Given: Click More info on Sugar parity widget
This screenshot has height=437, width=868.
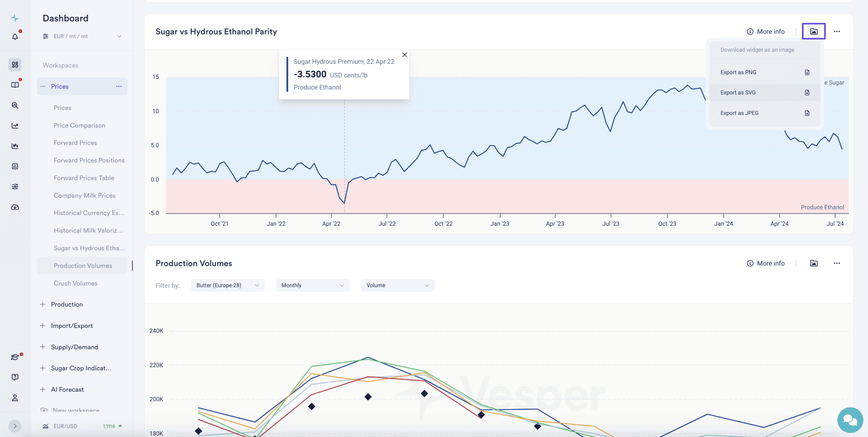Looking at the screenshot, I should point(765,31).
